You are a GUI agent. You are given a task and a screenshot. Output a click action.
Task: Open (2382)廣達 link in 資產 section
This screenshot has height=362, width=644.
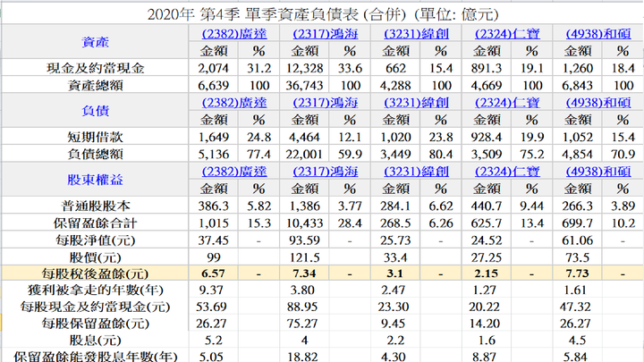click(x=234, y=34)
